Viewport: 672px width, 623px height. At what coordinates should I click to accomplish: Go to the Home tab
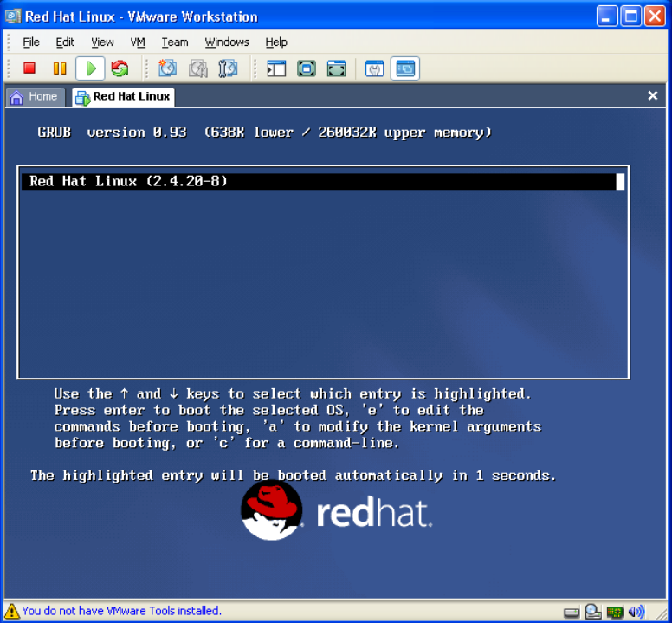[x=35, y=96]
